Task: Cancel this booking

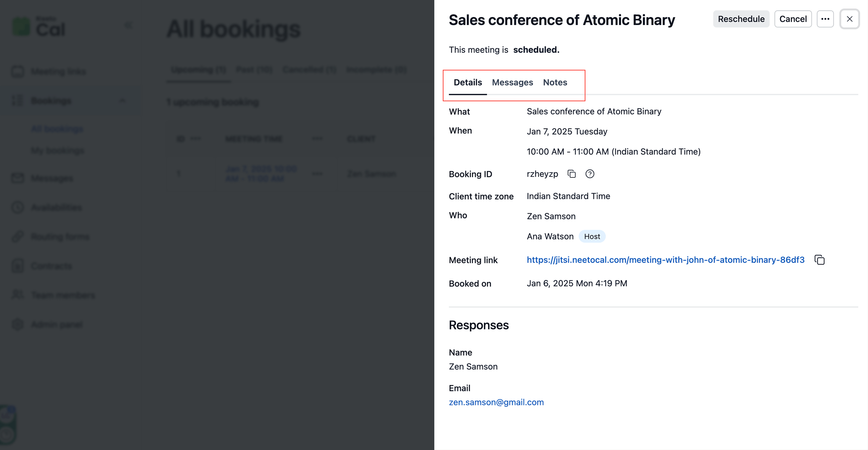Action: [x=793, y=19]
